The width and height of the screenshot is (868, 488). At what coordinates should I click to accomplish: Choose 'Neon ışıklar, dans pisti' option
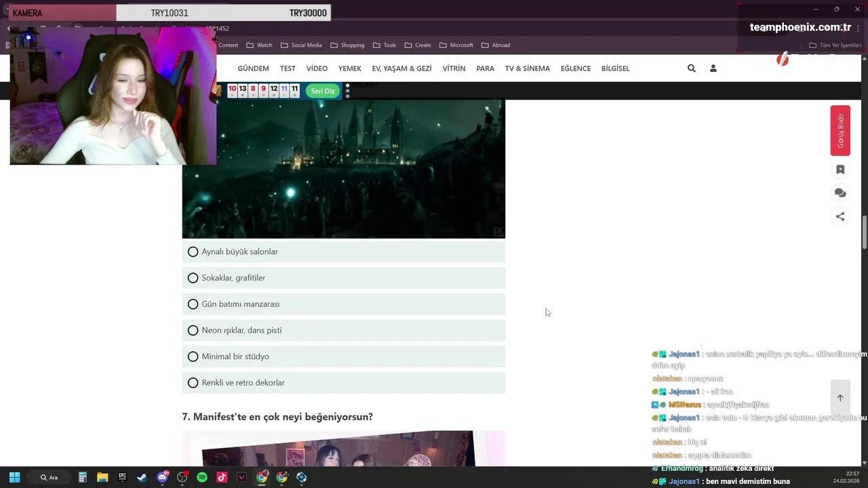[x=344, y=330]
